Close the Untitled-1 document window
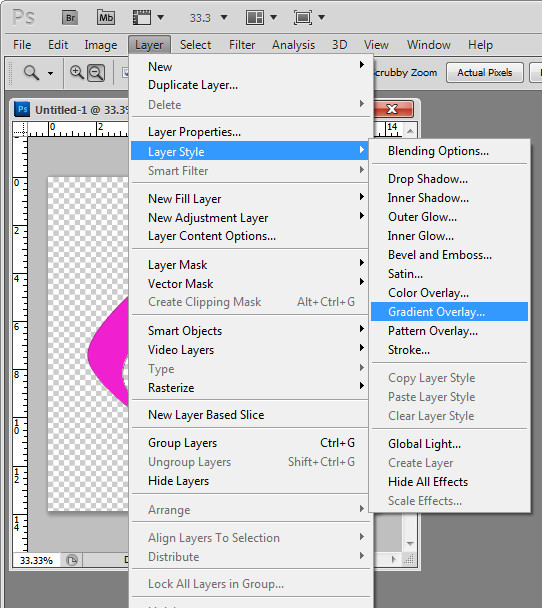 (392, 109)
